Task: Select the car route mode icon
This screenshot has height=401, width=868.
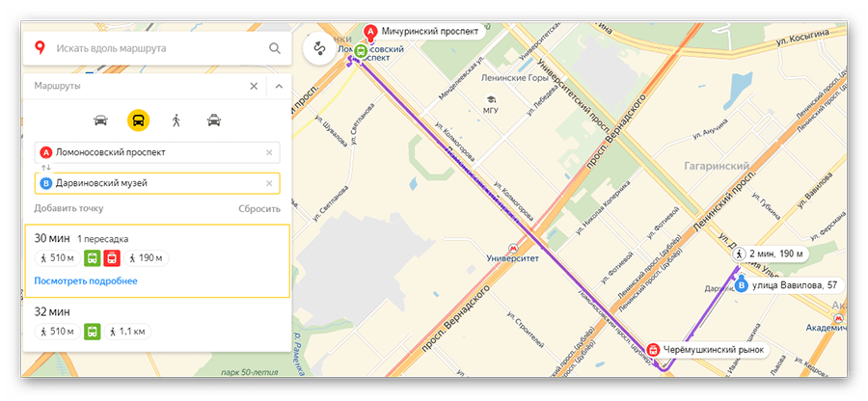Action: (x=100, y=120)
